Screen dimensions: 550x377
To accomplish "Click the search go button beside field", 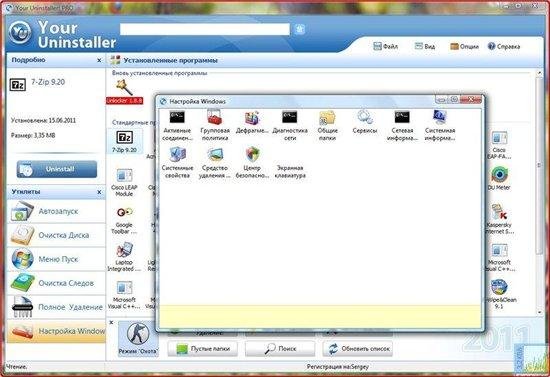I will tap(300, 29).
